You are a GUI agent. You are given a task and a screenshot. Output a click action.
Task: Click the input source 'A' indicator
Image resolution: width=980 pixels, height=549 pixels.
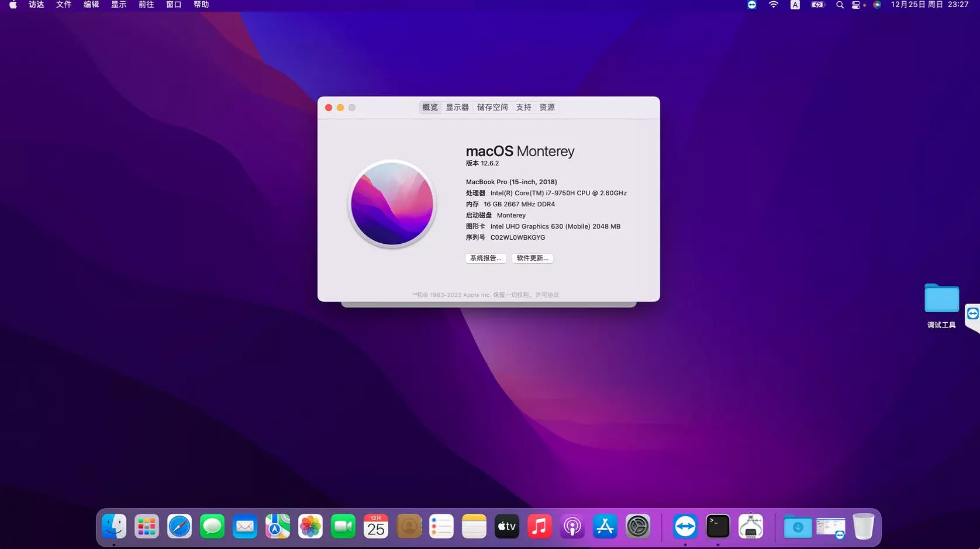click(x=795, y=5)
